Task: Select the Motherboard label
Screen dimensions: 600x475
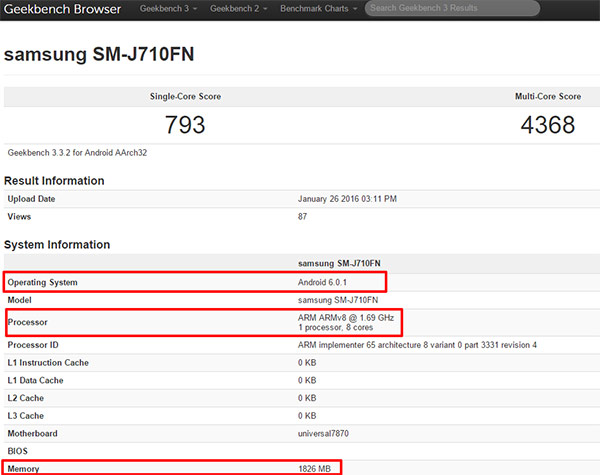Action: 33,434
